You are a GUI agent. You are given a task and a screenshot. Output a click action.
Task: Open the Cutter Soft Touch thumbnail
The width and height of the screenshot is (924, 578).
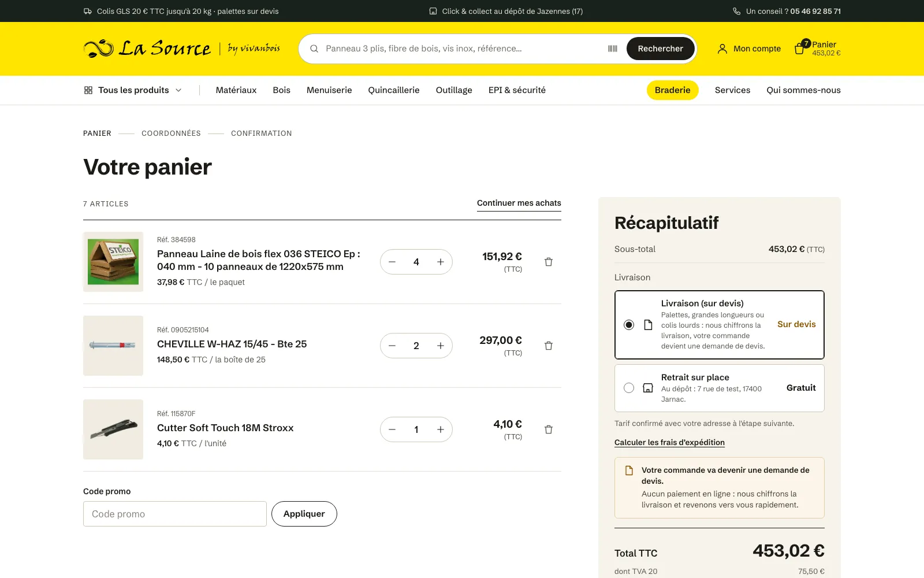[113, 429]
